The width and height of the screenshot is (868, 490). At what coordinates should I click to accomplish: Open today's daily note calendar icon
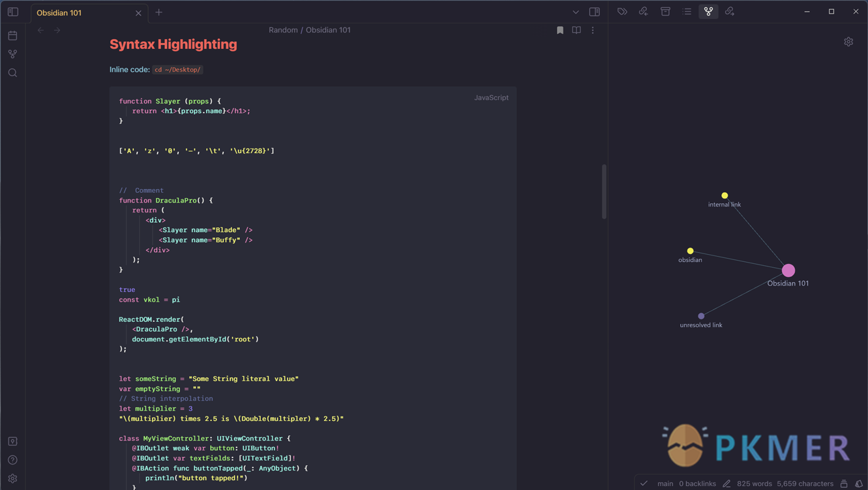click(x=12, y=36)
